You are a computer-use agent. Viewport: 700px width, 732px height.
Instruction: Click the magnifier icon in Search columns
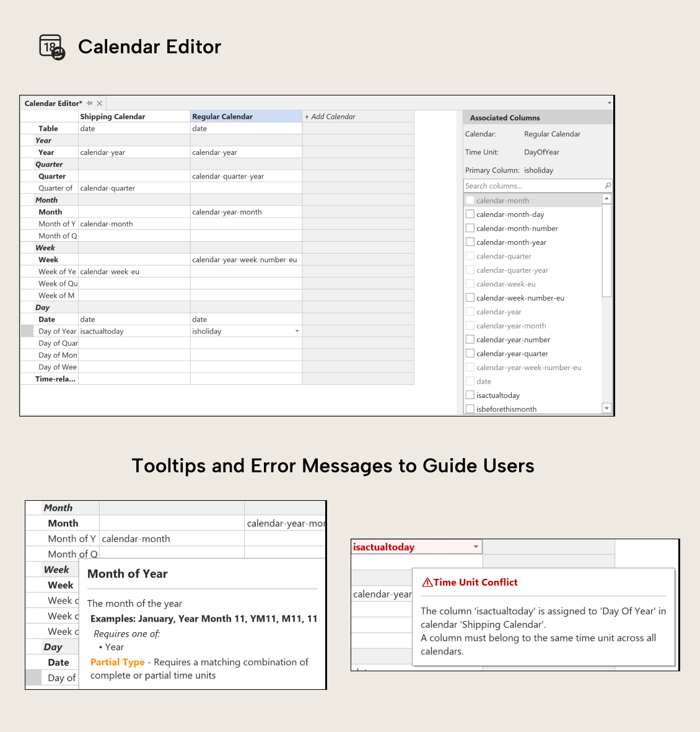[x=606, y=185]
